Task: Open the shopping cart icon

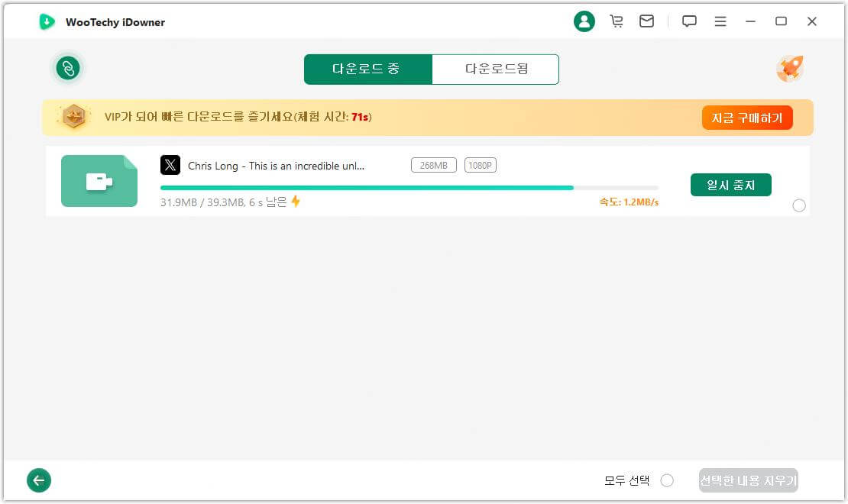Action: (x=617, y=21)
